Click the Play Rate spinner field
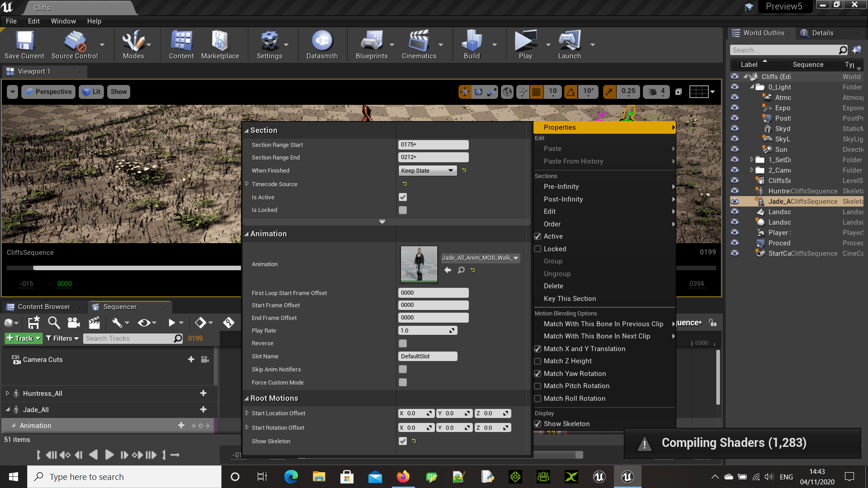Viewport: 868px width, 488px height. tap(428, 331)
